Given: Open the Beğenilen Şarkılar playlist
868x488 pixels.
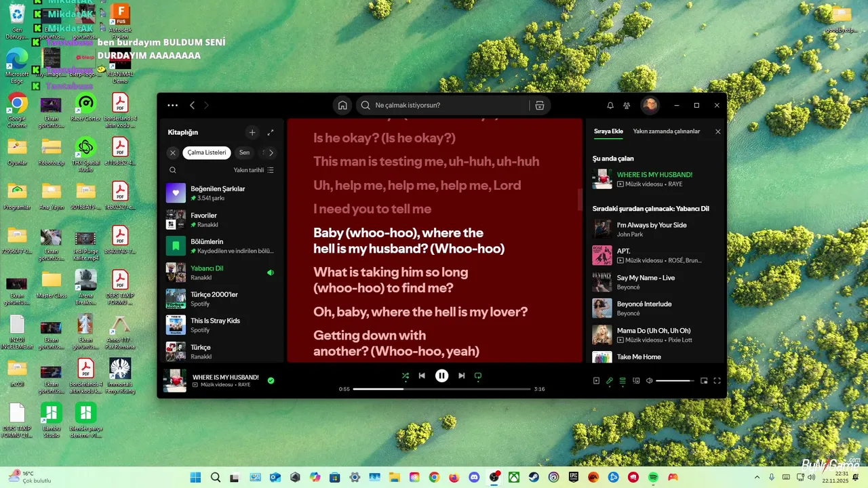Looking at the screenshot, I should tap(222, 192).
